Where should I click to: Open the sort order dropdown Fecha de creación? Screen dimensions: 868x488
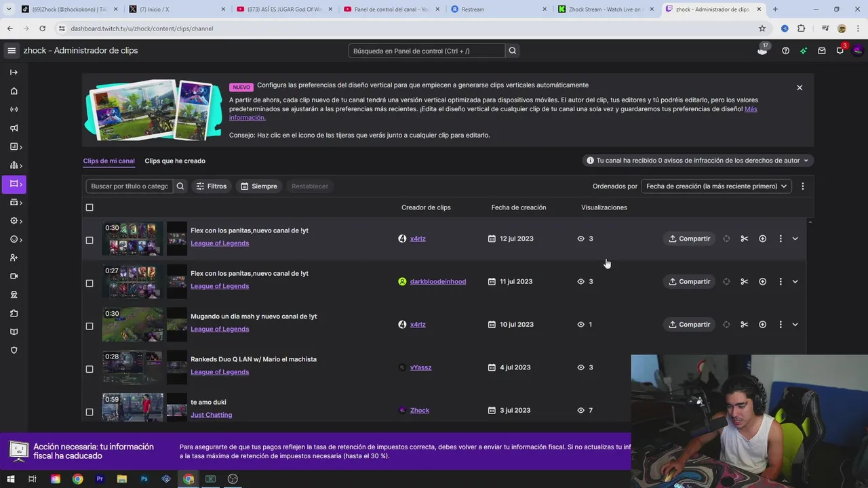tap(716, 186)
